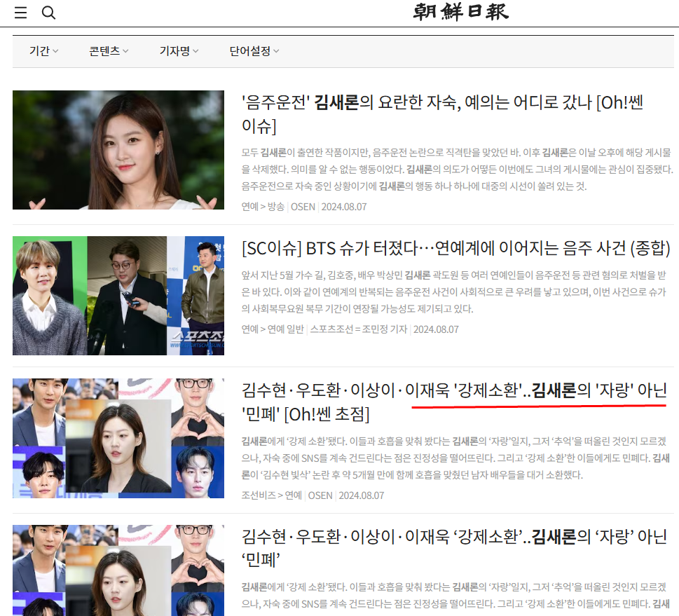Click summary starting "모두 김새론이 출연한 작품이지만"

point(457,170)
